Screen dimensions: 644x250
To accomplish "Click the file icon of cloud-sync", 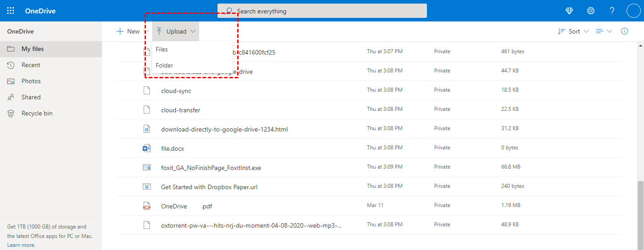I will point(146,90).
